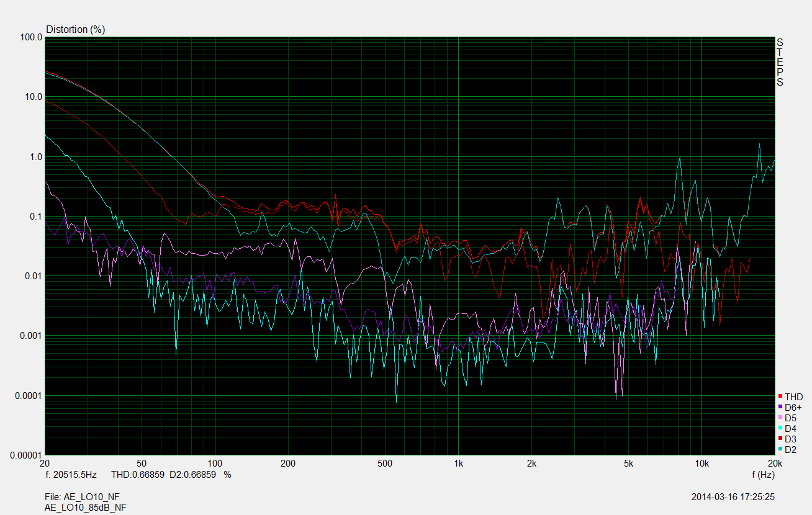Click the red THD legend swatch
The width and height of the screenshot is (812, 515).
pos(780,396)
